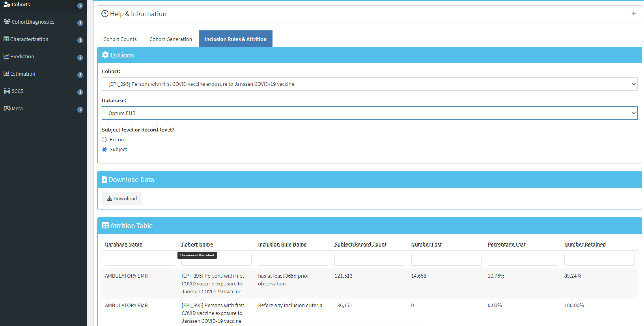Click the gear icon on the Options panel

tap(105, 55)
